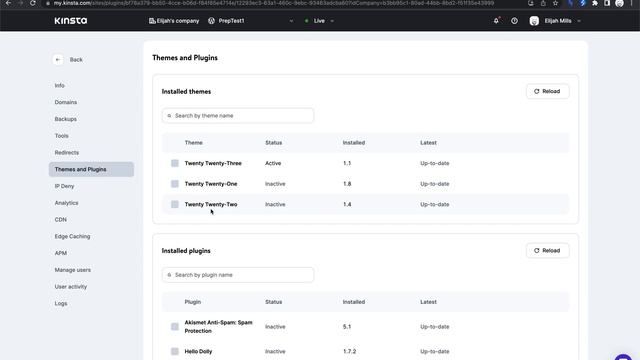
Task: Reload the installed themes list
Action: 547,91
